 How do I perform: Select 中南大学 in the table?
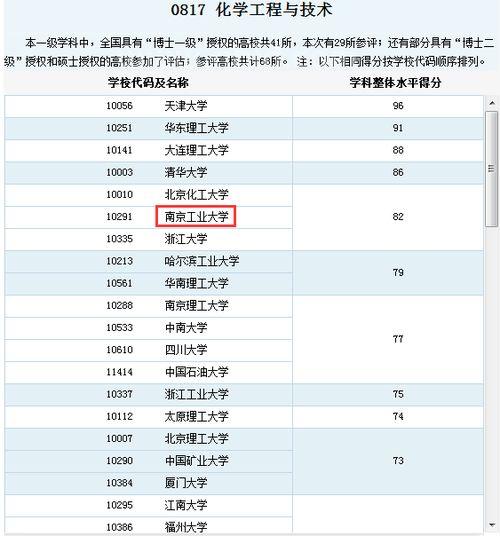[186, 328]
